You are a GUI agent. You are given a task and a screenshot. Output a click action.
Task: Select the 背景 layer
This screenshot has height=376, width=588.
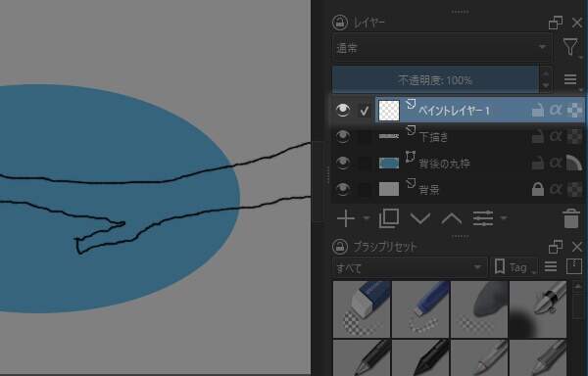tap(429, 190)
